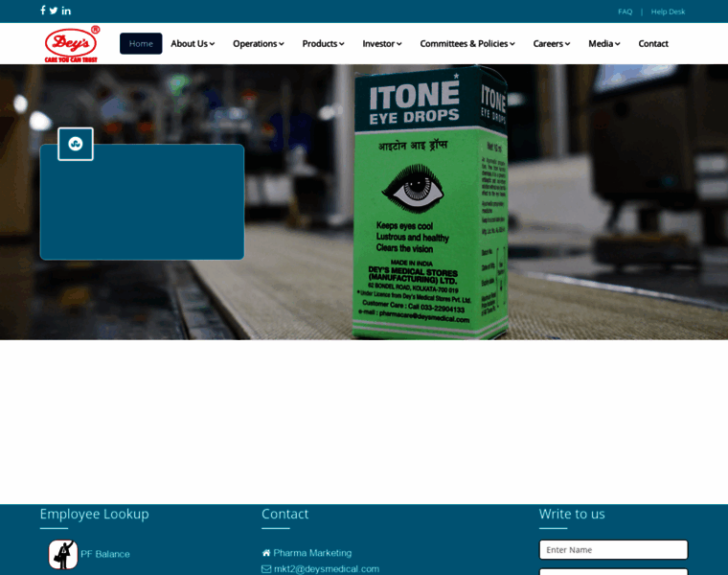This screenshot has height=575, width=728.
Task: Open the Careers dropdown menu
Action: 551,43
